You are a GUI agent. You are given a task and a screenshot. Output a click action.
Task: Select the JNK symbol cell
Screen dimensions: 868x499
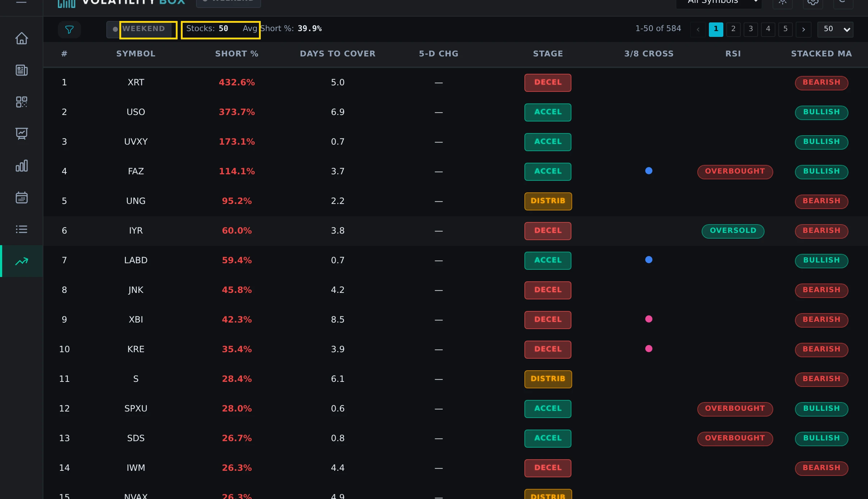(136, 290)
